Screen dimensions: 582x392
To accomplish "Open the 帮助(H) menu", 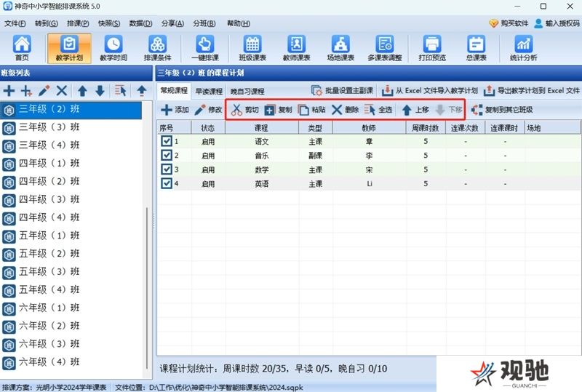I will click(x=239, y=23).
